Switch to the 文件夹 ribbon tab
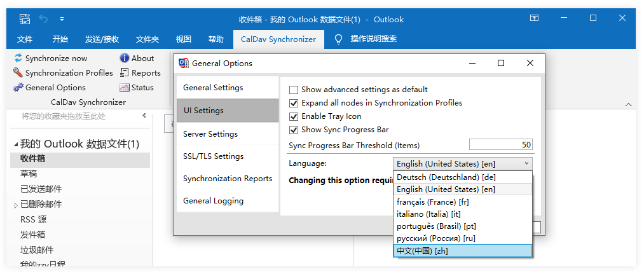This screenshot has height=274, width=644. click(147, 39)
